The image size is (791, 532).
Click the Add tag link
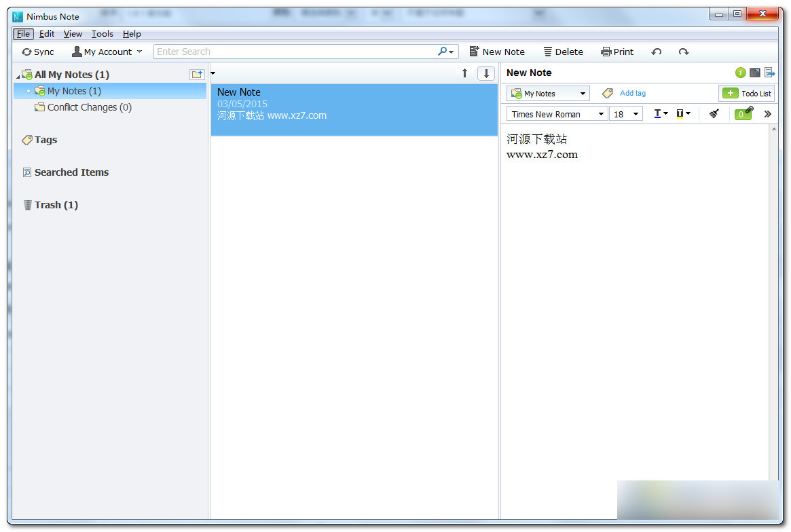pyautogui.click(x=632, y=93)
